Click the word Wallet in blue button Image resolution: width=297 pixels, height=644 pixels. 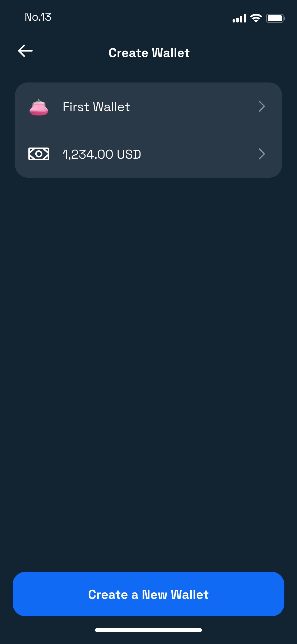[x=190, y=595]
